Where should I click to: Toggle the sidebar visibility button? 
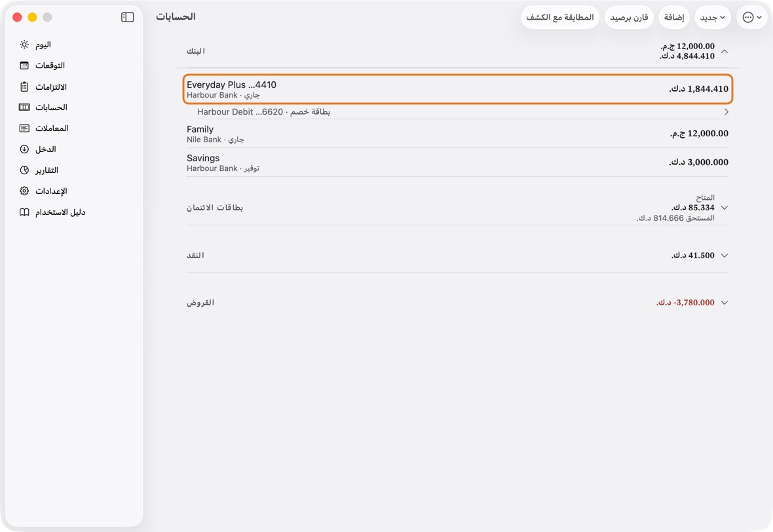coord(128,17)
